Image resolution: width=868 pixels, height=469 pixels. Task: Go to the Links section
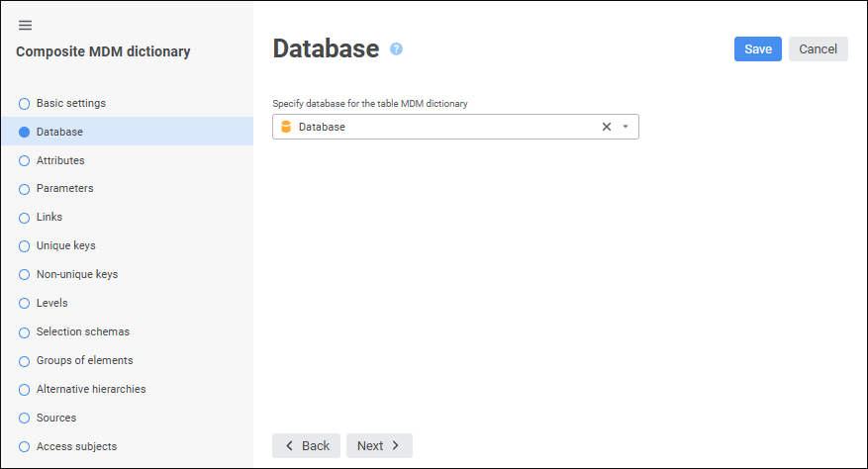pyautogui.click(x=49, y=217)
